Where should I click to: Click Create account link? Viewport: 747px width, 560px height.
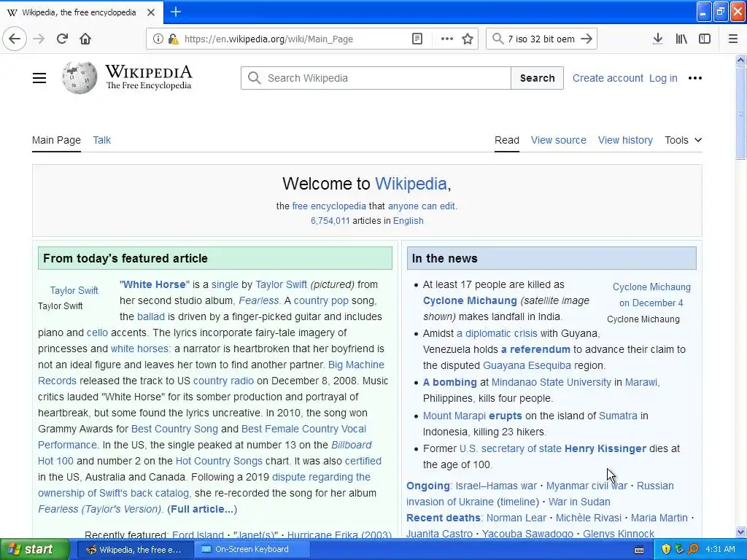click(608, 78)
